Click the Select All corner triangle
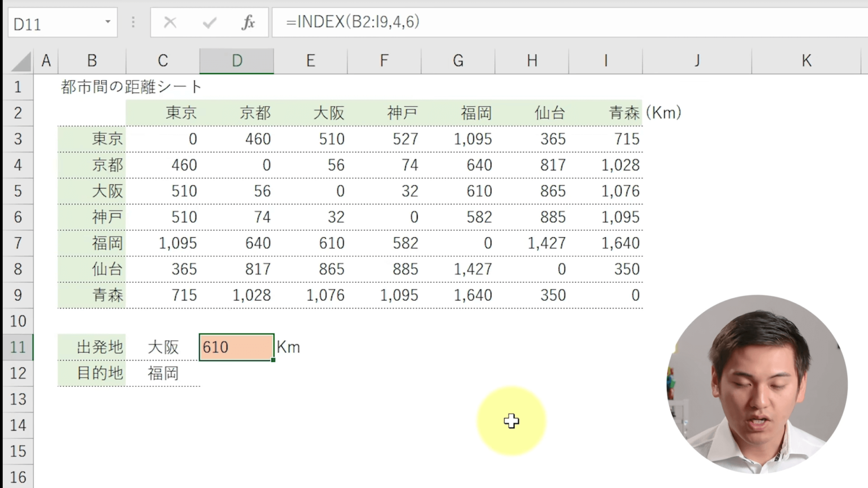 point(20,61)
